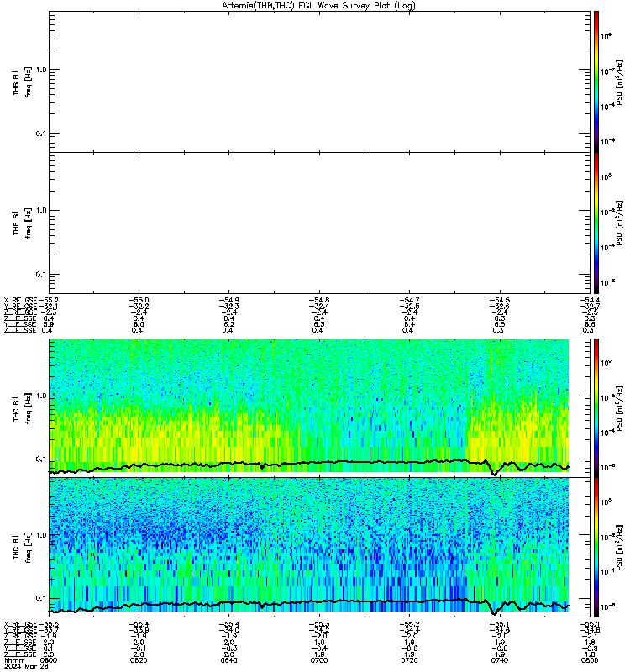Click the '-54.9' X_RE_GSE value
This screenshot has height=672, width=630.
[228, 300]
